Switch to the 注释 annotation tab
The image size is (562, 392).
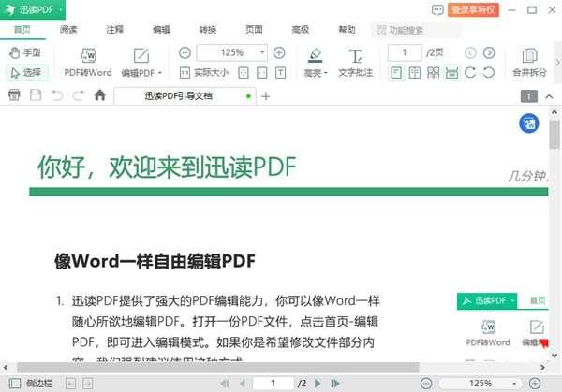tap(115, 30)
